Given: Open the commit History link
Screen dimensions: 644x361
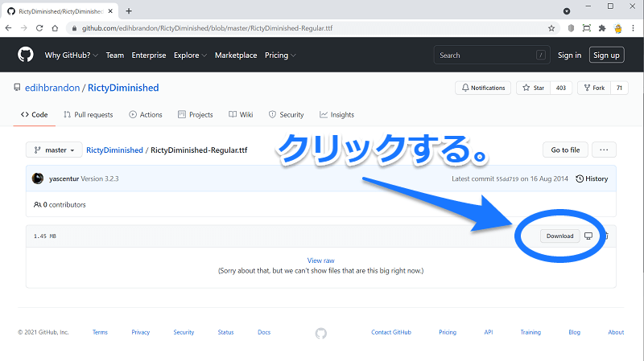Looking at the screenshot, I should pos(592,178).
